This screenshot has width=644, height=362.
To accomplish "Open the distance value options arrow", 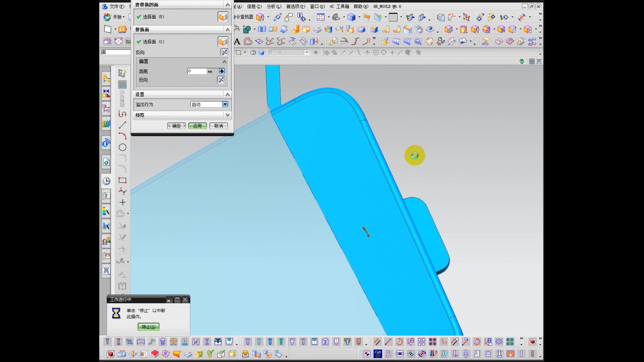I will tap(222, 71).
